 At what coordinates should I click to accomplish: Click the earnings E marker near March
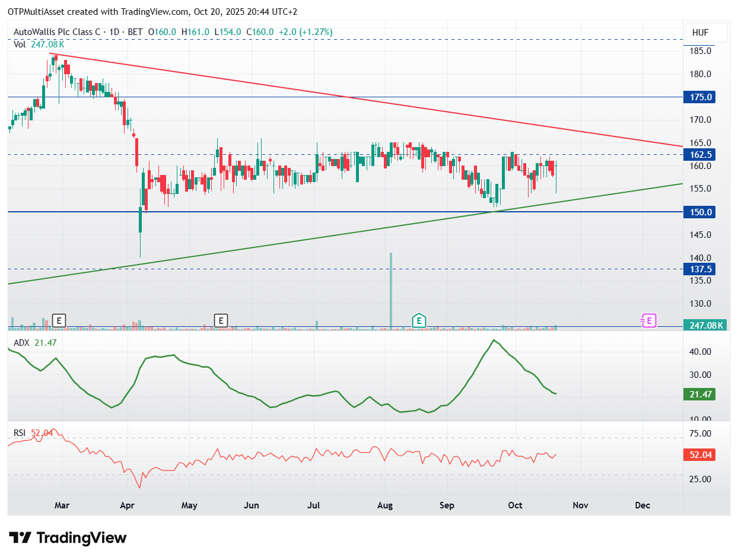pos(59,321)
